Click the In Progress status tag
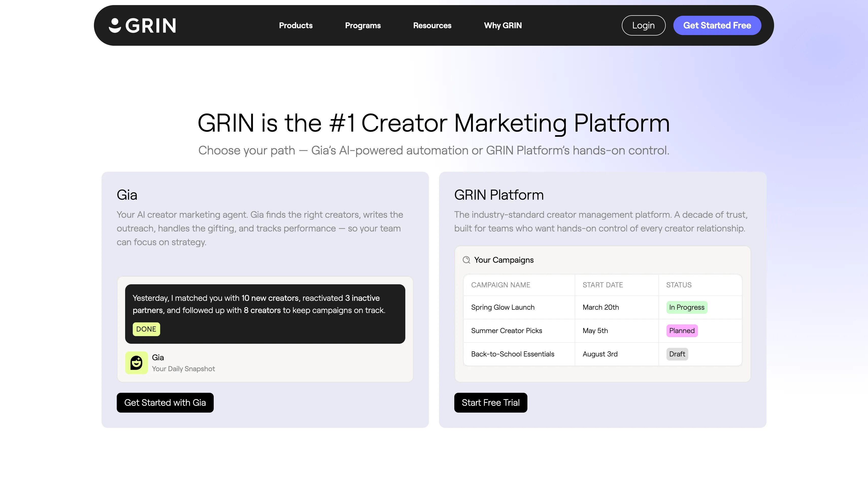The height and width of the screenshot is (501, 868). coord(687,307)
